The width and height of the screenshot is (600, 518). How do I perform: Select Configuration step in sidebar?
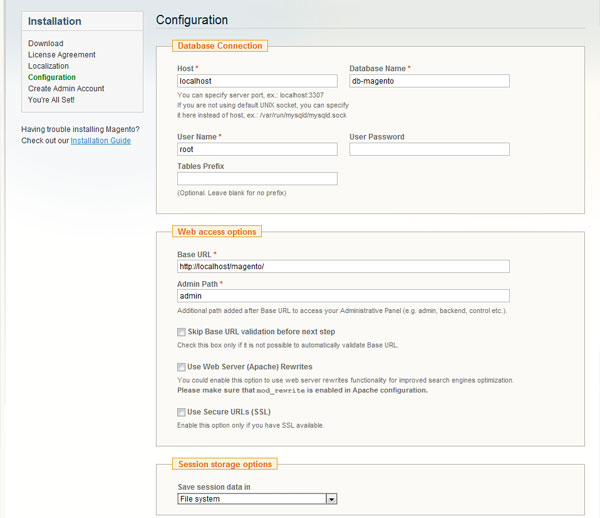pos(52,77)
